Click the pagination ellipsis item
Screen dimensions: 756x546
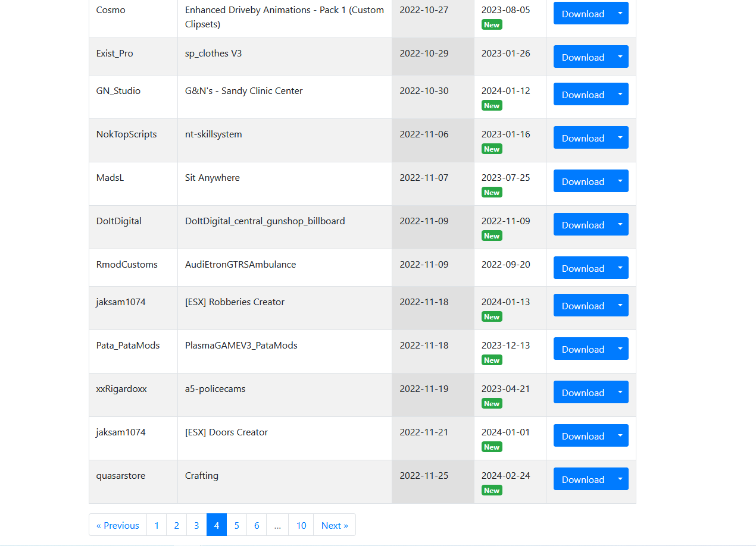[277, 525]
